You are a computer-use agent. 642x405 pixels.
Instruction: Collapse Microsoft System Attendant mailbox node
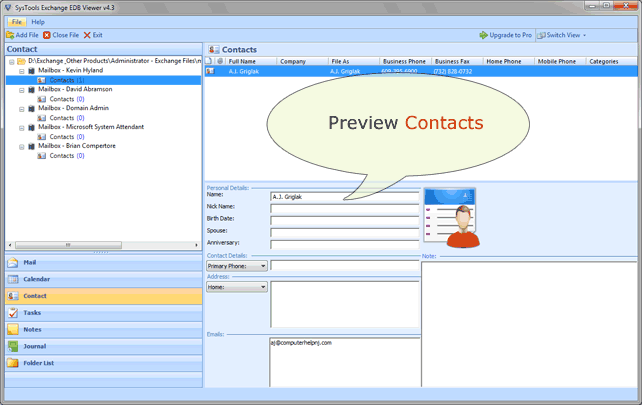[x=22, y=128]
